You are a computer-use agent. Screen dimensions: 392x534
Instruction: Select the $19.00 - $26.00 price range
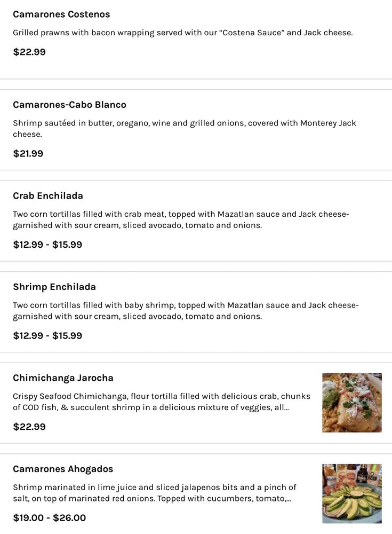[49, 517]
